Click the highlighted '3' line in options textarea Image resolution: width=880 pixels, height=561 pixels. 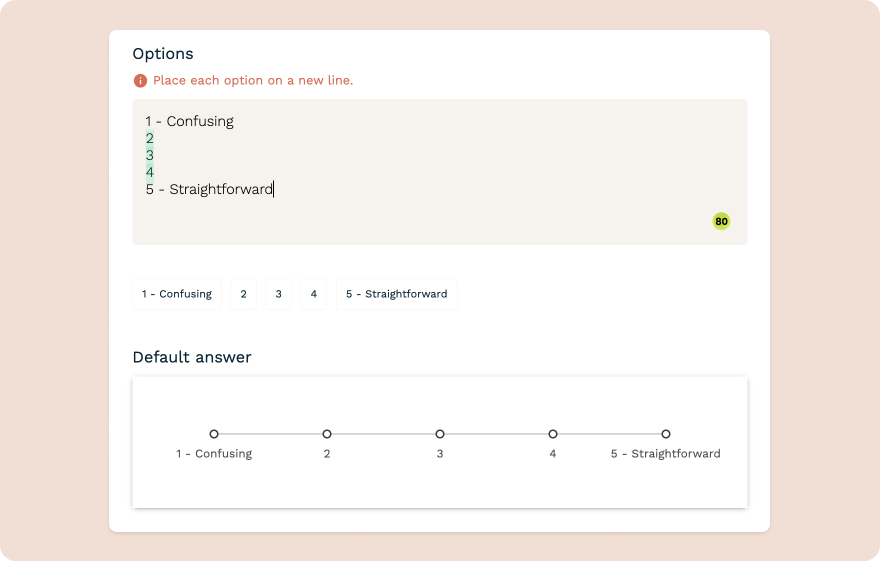(150, 155)
